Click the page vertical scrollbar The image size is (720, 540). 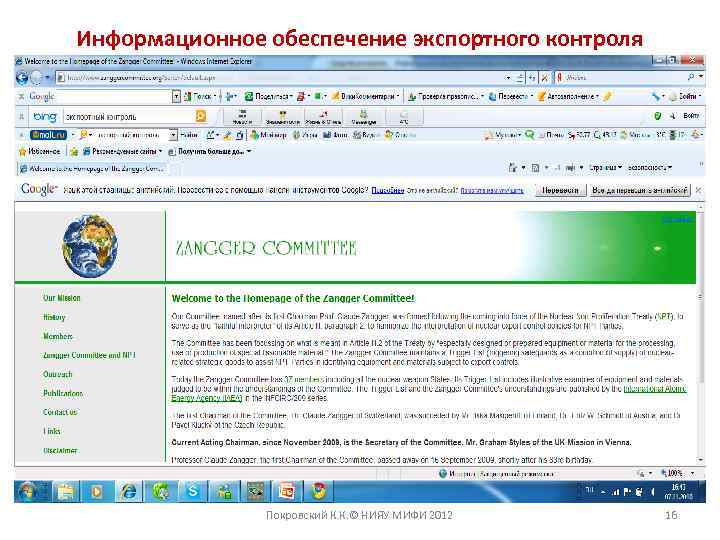pyautogui.click(x=700, y=334)
